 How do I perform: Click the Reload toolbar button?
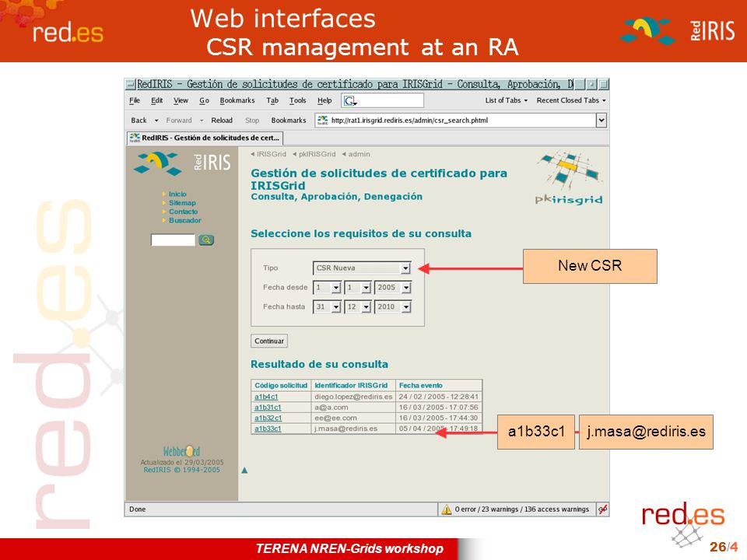pos(222,121)
